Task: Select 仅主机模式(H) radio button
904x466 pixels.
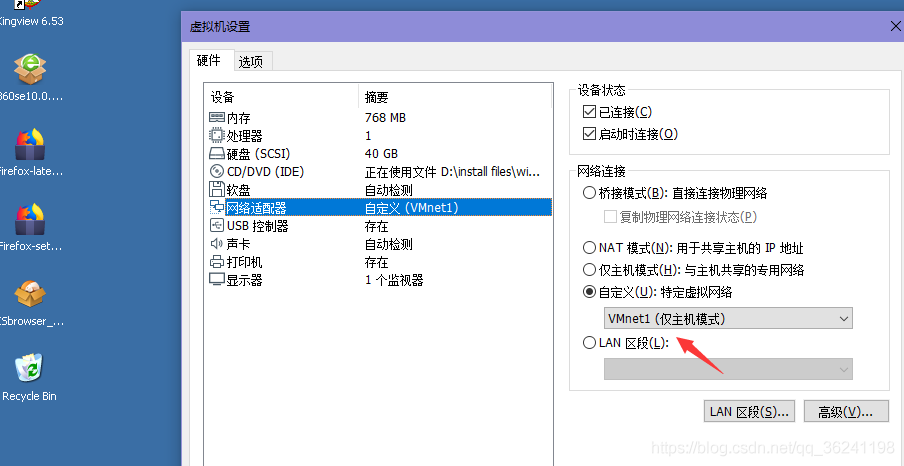Action: (x=589, y=269)
